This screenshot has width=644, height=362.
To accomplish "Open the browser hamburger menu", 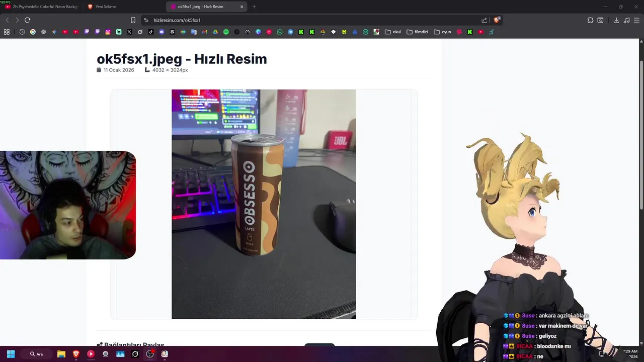I will pyautogui.click(x=637, y=20).
